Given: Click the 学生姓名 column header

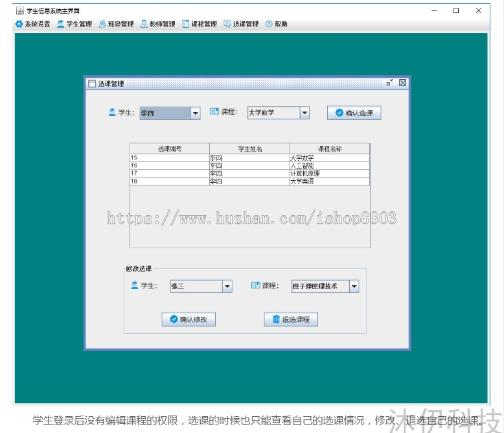Looking at the screenshot, I should point(250,148).
